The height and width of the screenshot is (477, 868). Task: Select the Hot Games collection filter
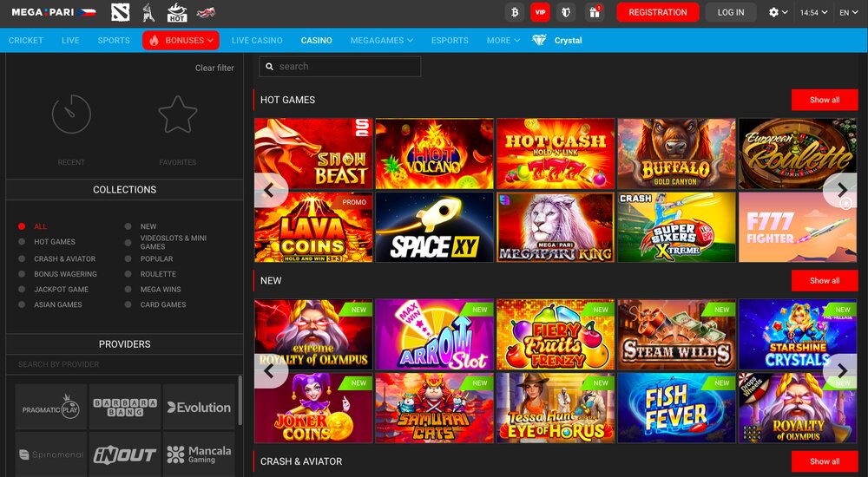(47, 242)
